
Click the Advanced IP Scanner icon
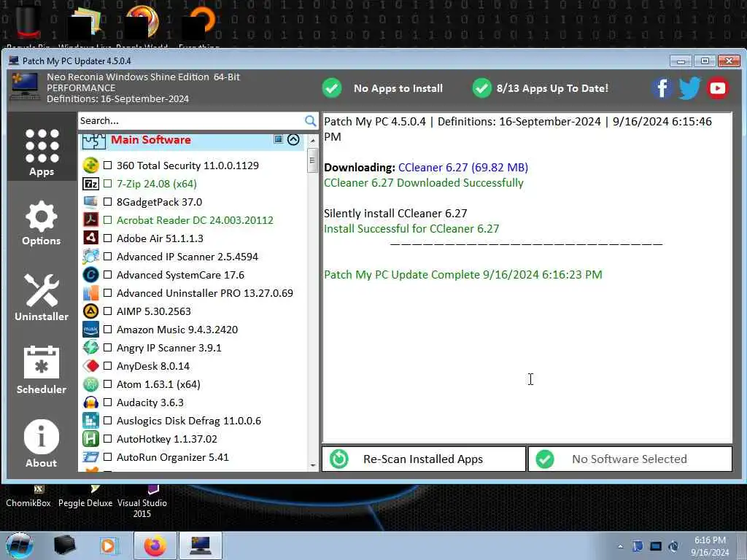pyautogui.click(x=90, y=256)
